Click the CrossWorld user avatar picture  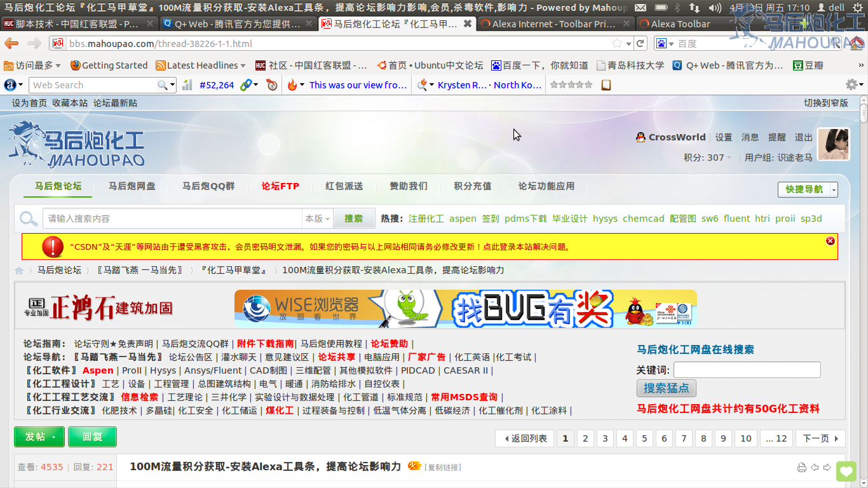(x=834, y=144)
